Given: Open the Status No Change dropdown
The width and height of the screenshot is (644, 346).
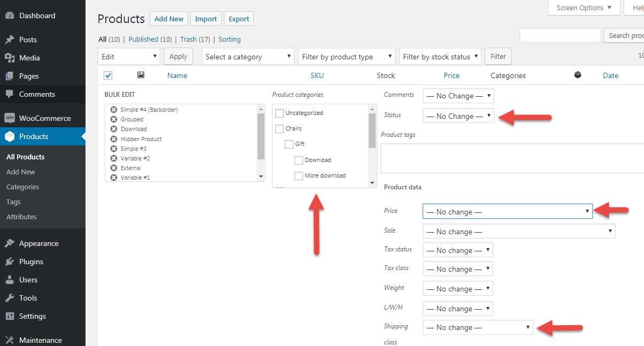Looking at the screenshot, I should click(x=458, y=116).
